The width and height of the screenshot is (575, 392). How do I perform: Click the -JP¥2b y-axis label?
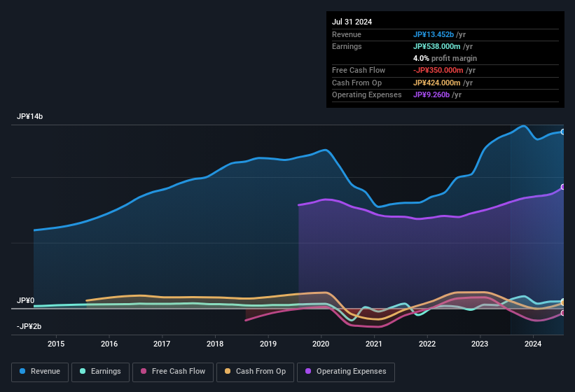pyautogui.click(x=29, y=326)
